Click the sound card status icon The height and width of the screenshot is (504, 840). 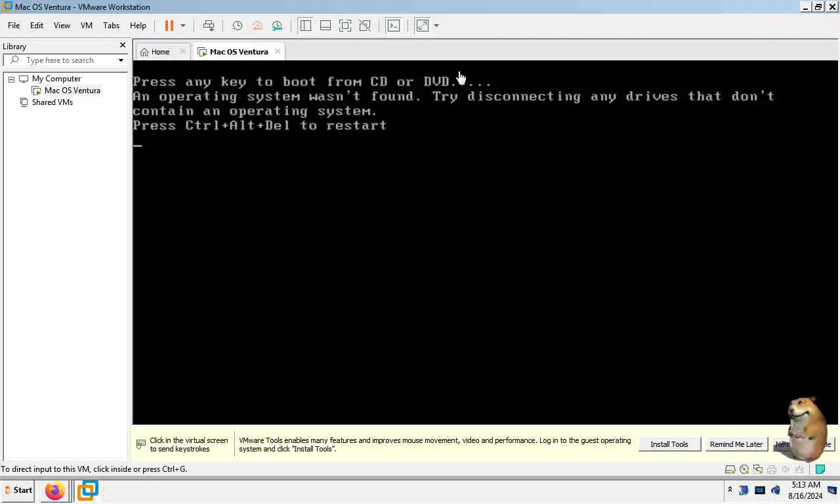tap(786, 469)
